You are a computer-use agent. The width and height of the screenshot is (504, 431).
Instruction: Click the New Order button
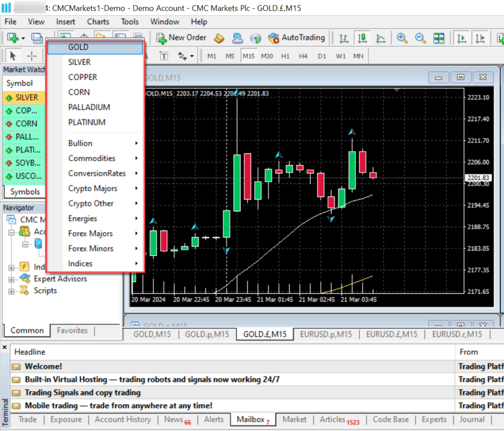point(181,38)
